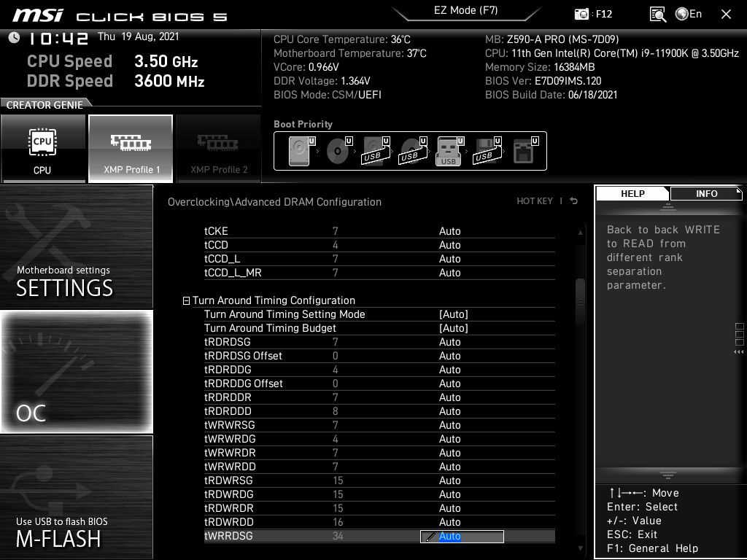Select the tWRWRSG Auto value

click(449, 425)
